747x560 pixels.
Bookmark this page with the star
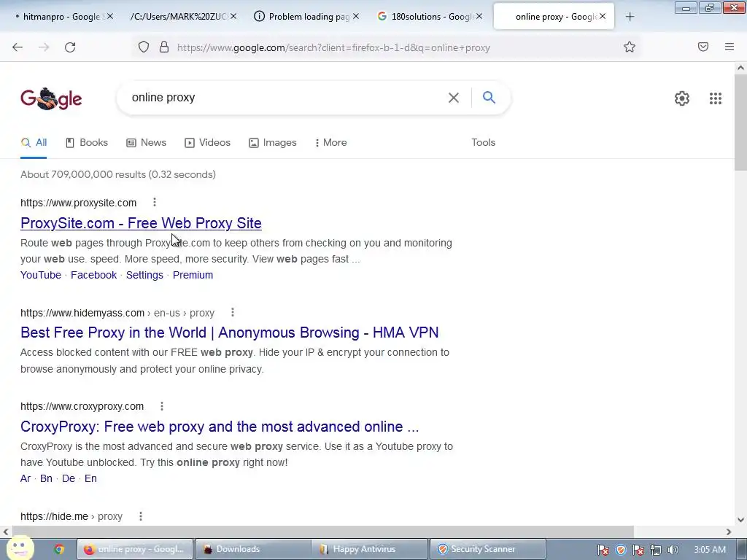630,47
